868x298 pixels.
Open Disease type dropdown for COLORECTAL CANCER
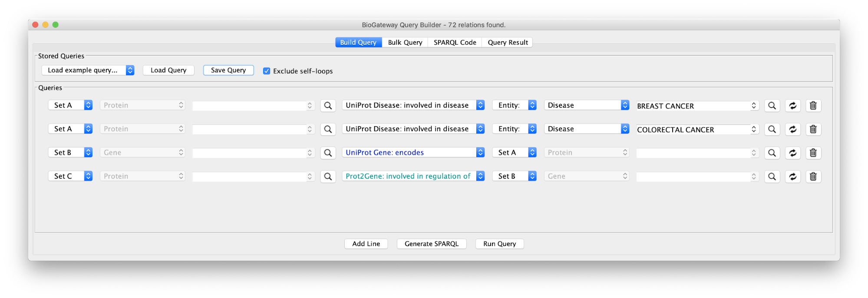[x=586, y=129]
